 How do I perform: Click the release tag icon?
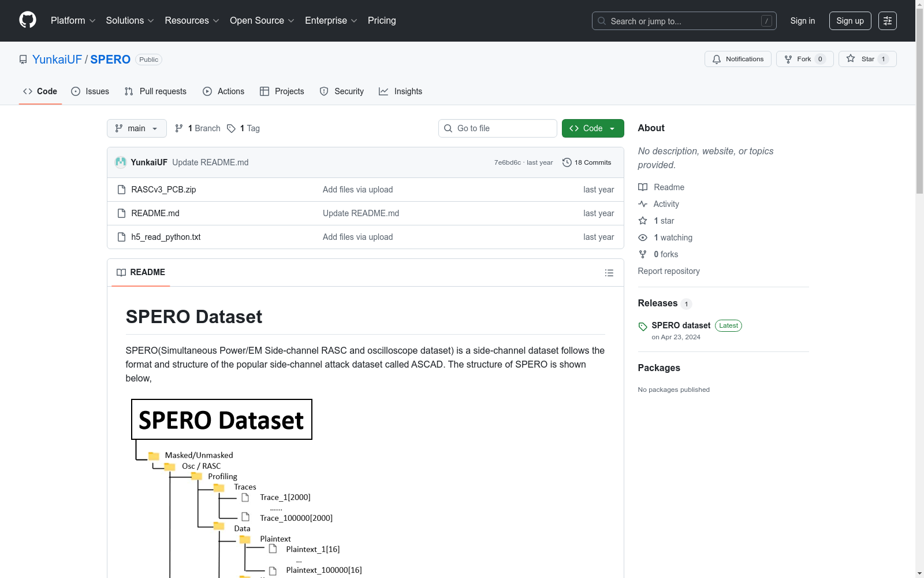coord(643,327)
